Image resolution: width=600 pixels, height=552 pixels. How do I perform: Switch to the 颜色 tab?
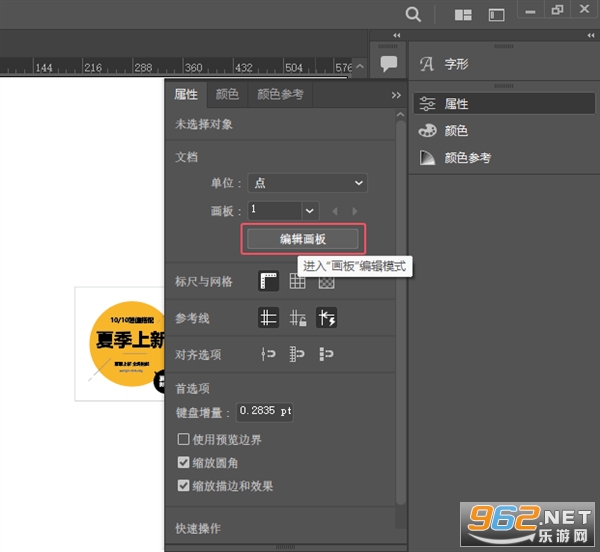pos(227,94)
